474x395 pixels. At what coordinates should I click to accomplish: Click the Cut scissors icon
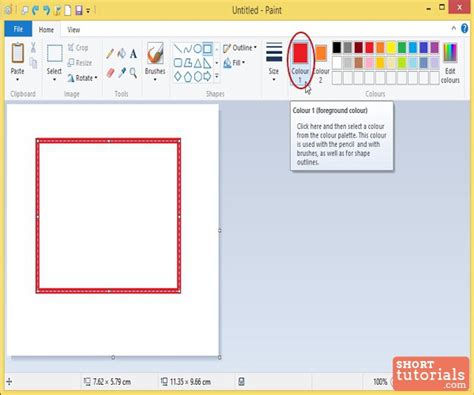click(x=33, y=47)
